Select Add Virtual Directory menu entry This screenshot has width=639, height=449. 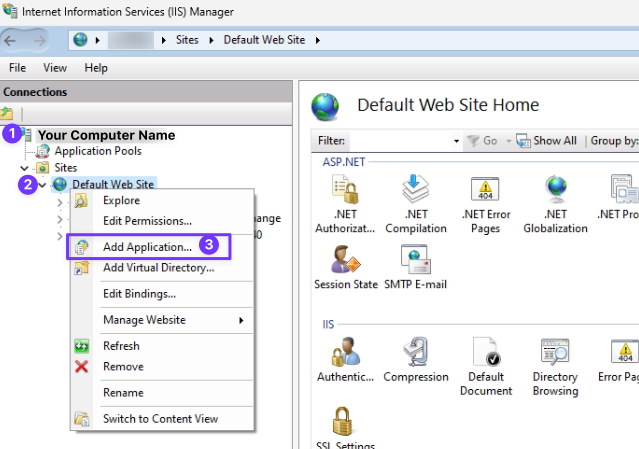pos(158,268)
